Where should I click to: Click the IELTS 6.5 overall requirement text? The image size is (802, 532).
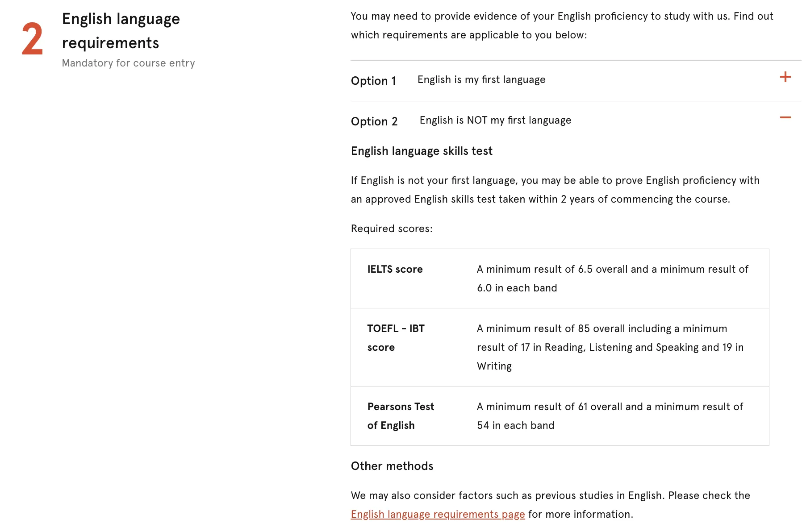click(612, 278)
